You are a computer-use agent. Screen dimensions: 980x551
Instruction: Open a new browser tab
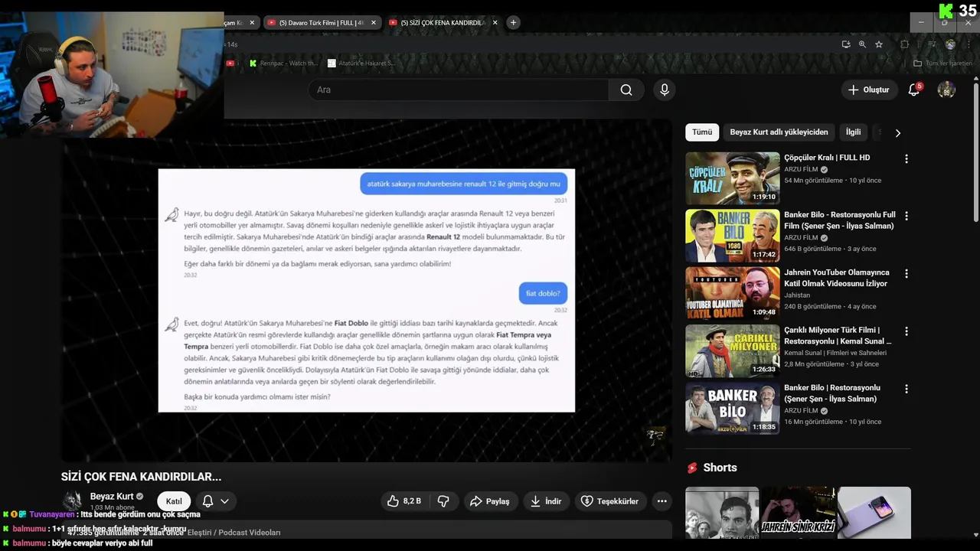coord(514,23)
